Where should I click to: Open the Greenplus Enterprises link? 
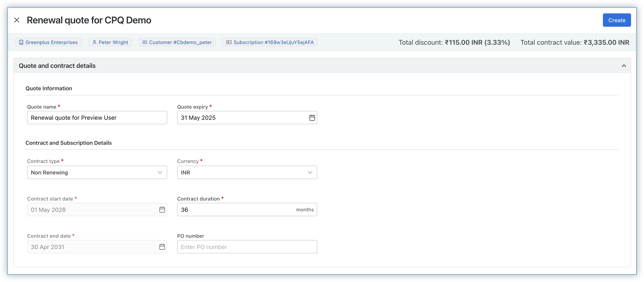point(52,42)
